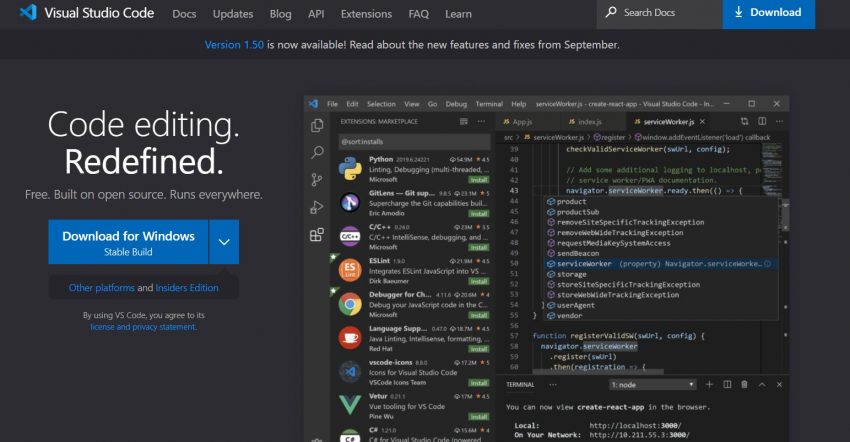
Task: Open the Edit menu in editor
Action: point(352,104)
